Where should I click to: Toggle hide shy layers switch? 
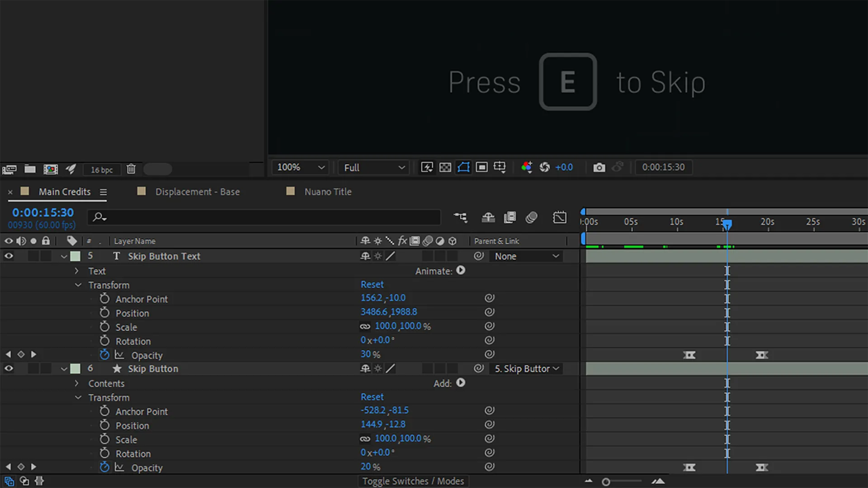tap(488, 217)
